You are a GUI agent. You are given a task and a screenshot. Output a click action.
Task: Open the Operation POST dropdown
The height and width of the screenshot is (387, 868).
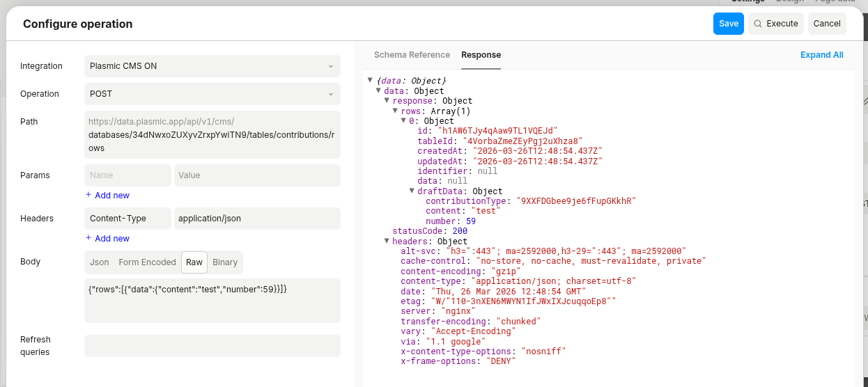click(212, 94)
